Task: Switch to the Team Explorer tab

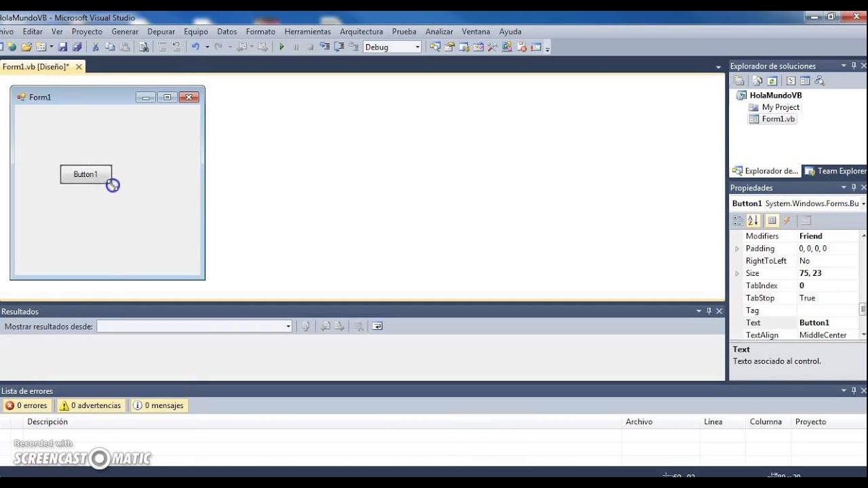Action: (x=835, y=171)
